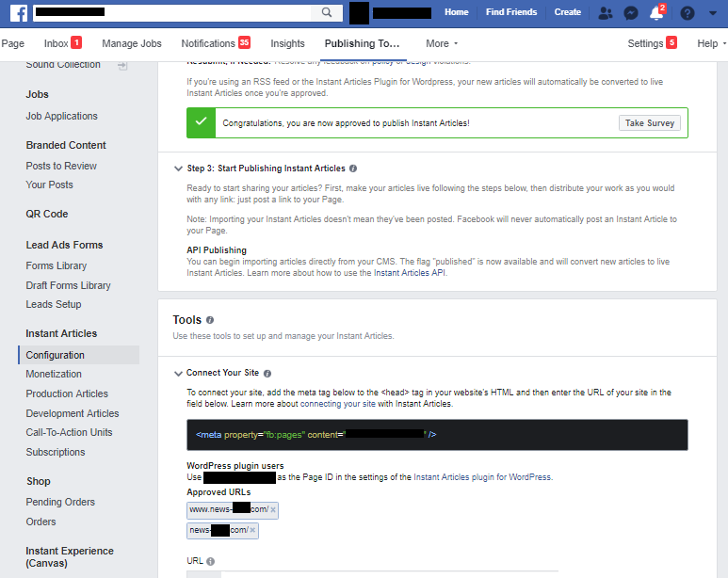Open Instant Articles plugin for WordPress link
The height and width of the screenshot is (578, 728).
pos(482,477)
